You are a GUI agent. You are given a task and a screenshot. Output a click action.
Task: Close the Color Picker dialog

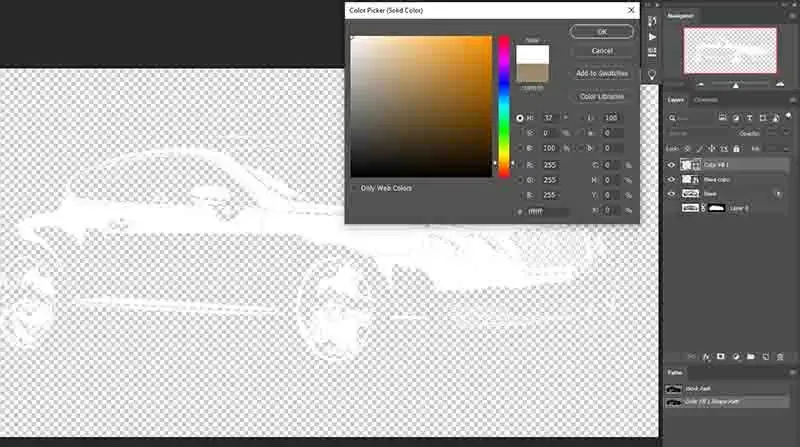click(631, 10)
